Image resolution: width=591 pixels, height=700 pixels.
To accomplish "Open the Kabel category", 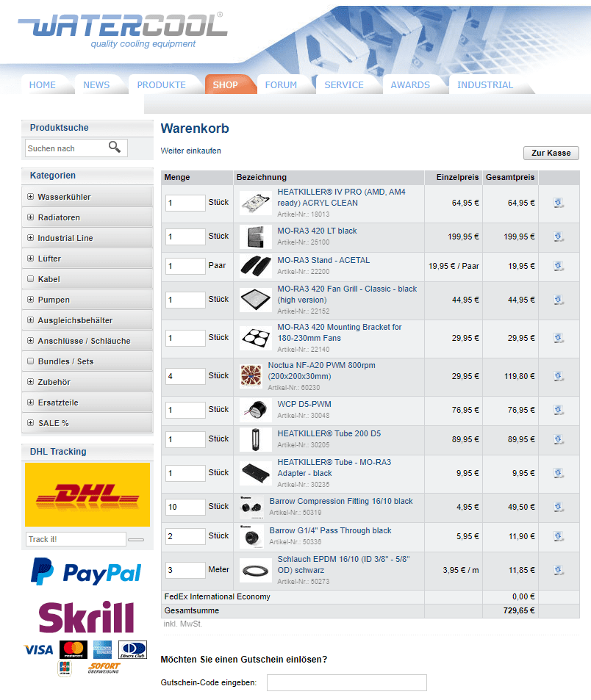I will (87, 279).
